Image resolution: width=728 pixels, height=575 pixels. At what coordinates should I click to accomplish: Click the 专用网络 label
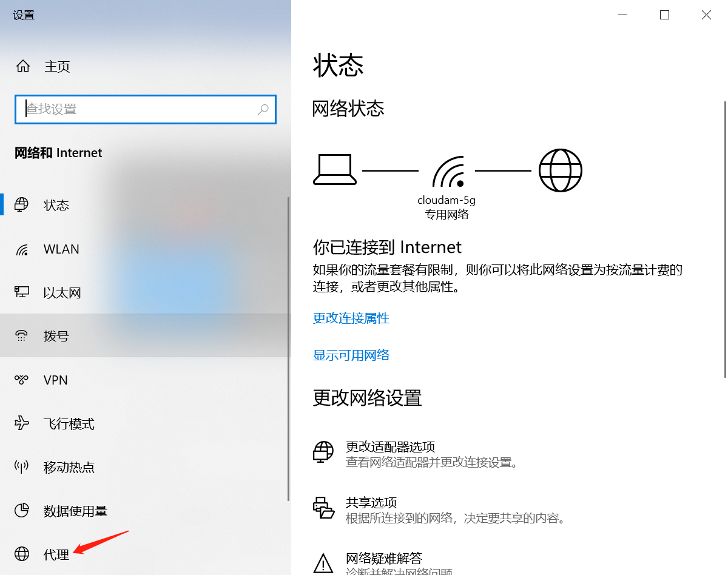(447, 214)
